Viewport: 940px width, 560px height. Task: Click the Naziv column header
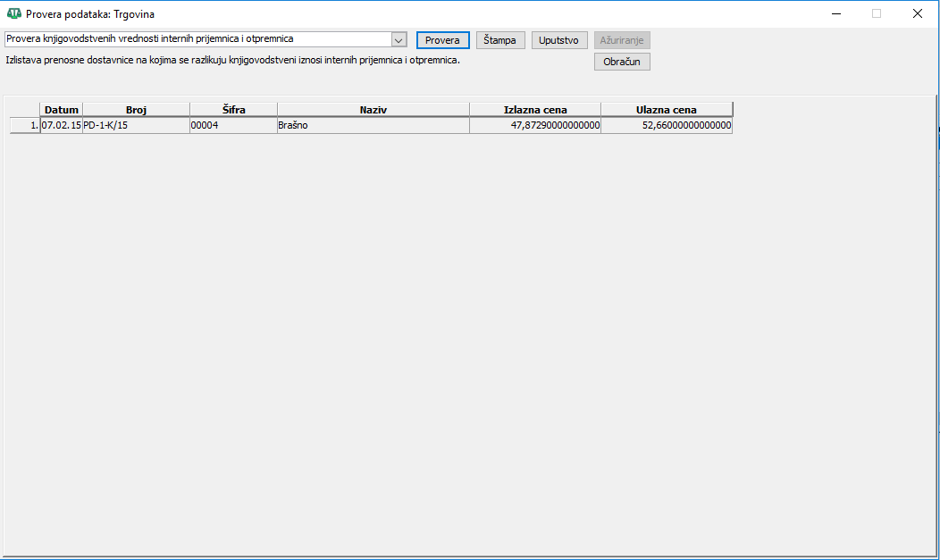click(x=373, y=110)
